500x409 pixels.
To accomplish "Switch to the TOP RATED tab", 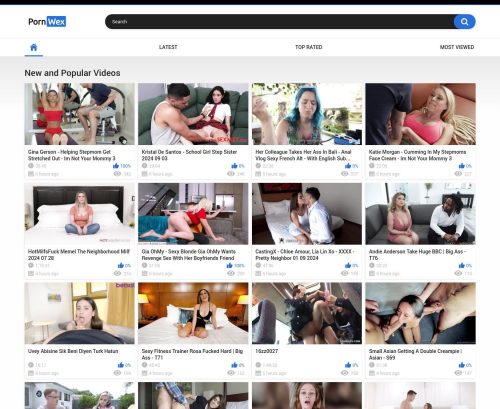I will tap(309, 47).
